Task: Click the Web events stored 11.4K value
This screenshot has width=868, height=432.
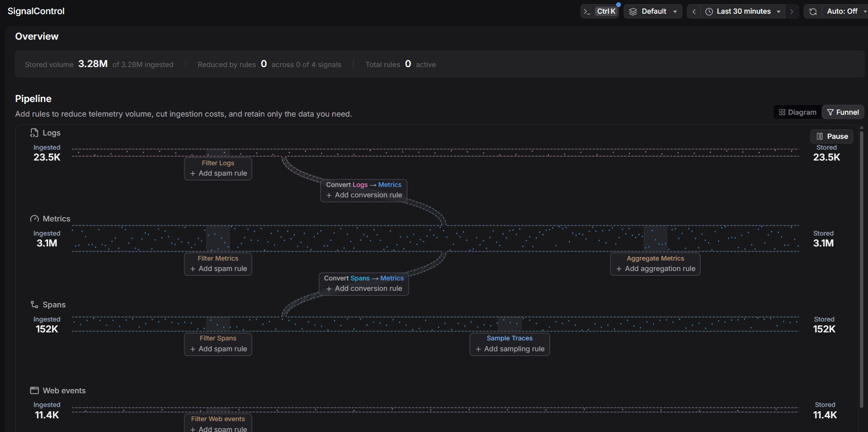Action: pyautogui.click(x=825, y=415)
